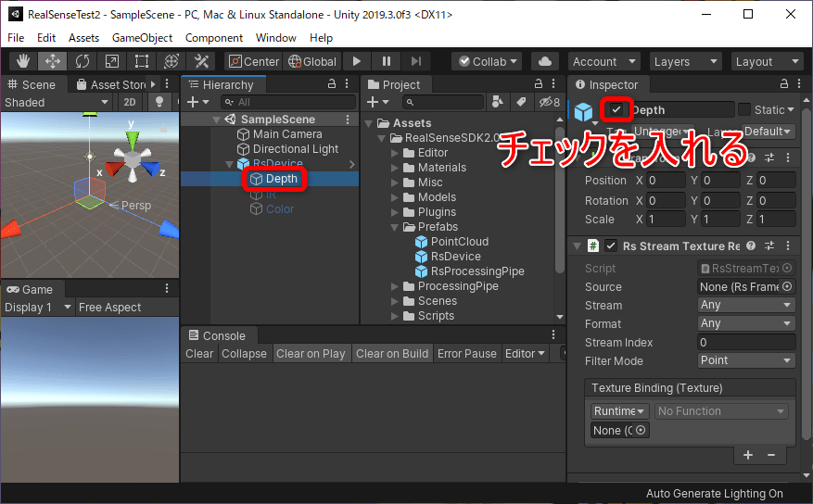This screenshot has width=813, height=504.
Task: Select the Rect tool
Action: coord(141,62)
